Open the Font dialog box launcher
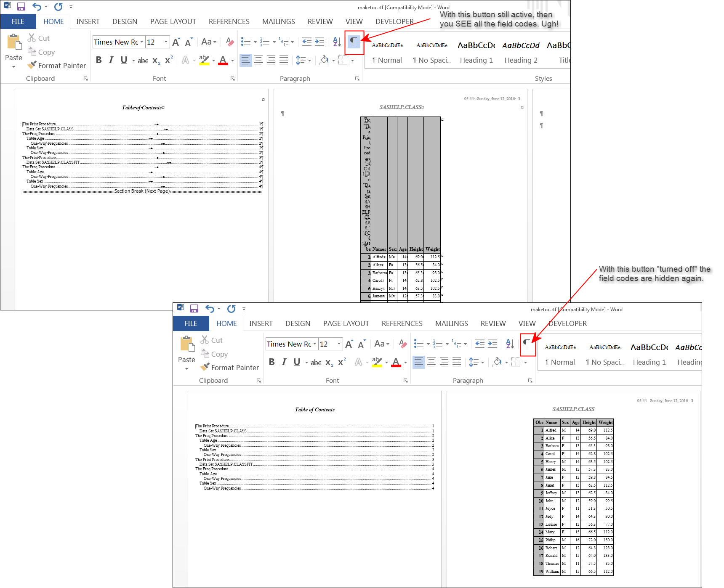 [x=232, y=78]
